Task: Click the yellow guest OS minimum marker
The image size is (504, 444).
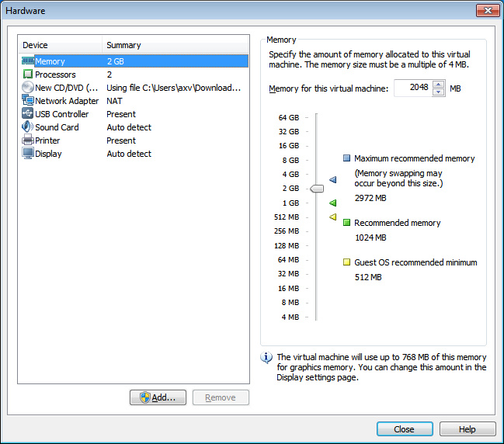Action: pos(333,217)
